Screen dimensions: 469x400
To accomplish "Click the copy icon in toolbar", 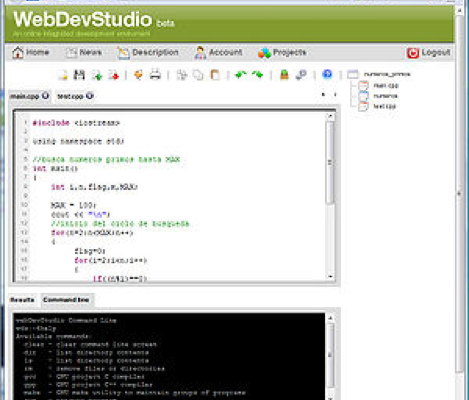I will click(x=198, y=75).
